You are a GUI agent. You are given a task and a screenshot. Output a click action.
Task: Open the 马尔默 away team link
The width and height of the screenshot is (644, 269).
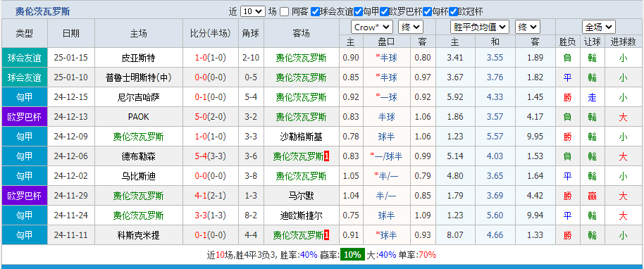tap(302, 196)
